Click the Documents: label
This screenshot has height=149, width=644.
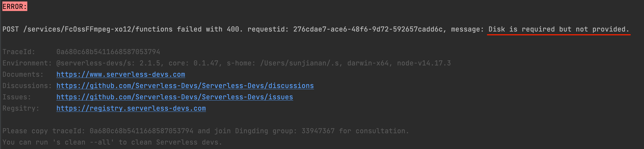[23, 74]
